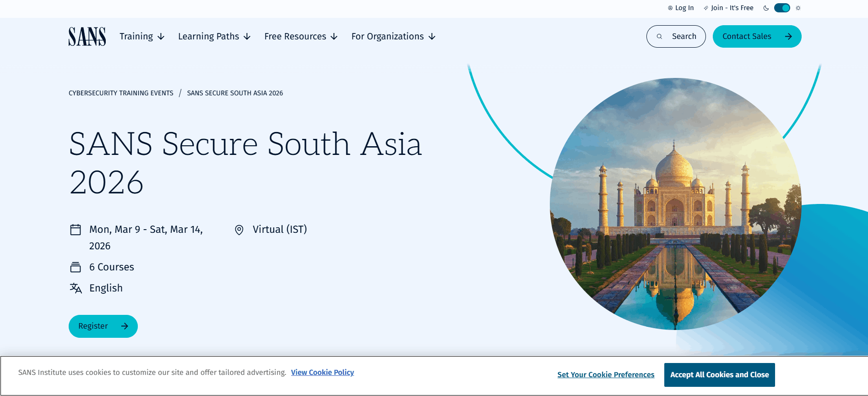
Task: Click the magnifier icon in Search
Action: (659, 37)
